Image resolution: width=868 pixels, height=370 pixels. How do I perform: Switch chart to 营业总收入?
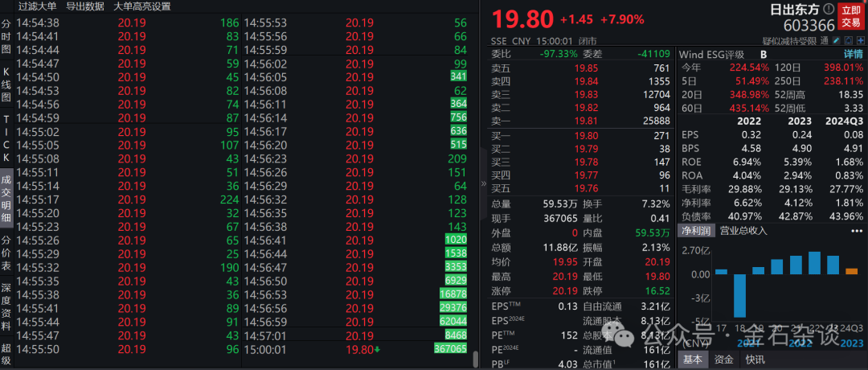(743, 231)
